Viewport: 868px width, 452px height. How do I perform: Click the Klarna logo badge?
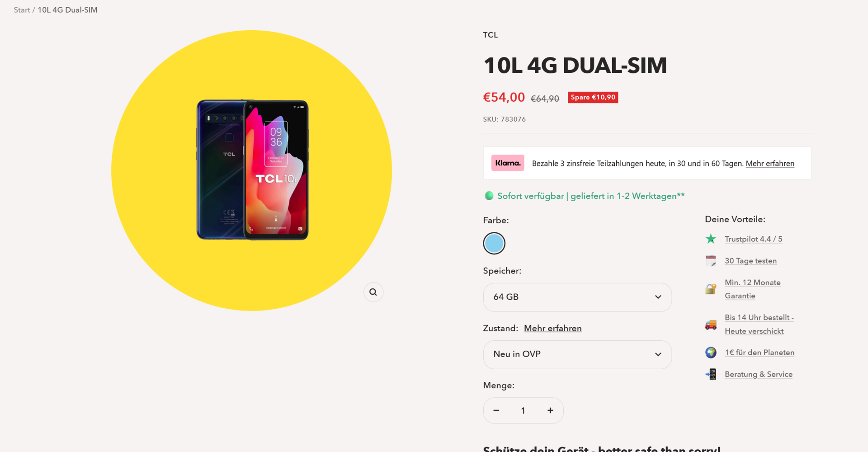click(x=508, y=163)
